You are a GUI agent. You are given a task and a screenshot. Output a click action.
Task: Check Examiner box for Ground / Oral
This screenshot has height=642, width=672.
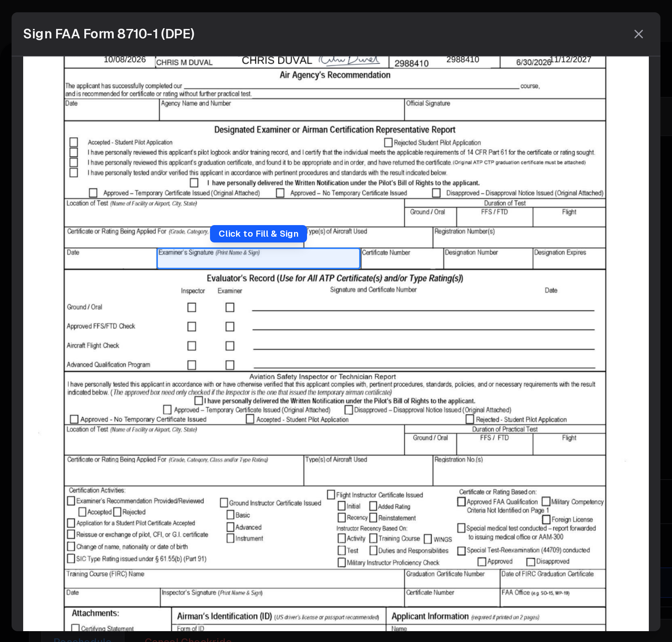[x=230, y=307]
